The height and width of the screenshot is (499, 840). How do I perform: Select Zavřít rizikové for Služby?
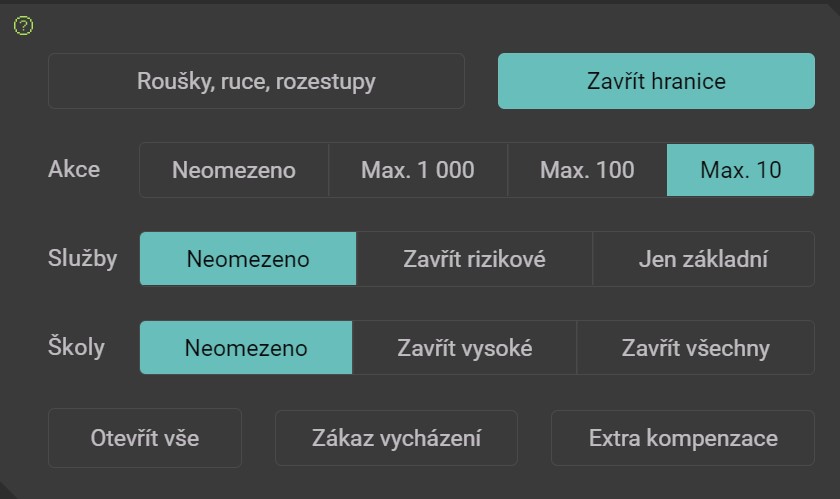pyautogui.click(x=474, y=259)
